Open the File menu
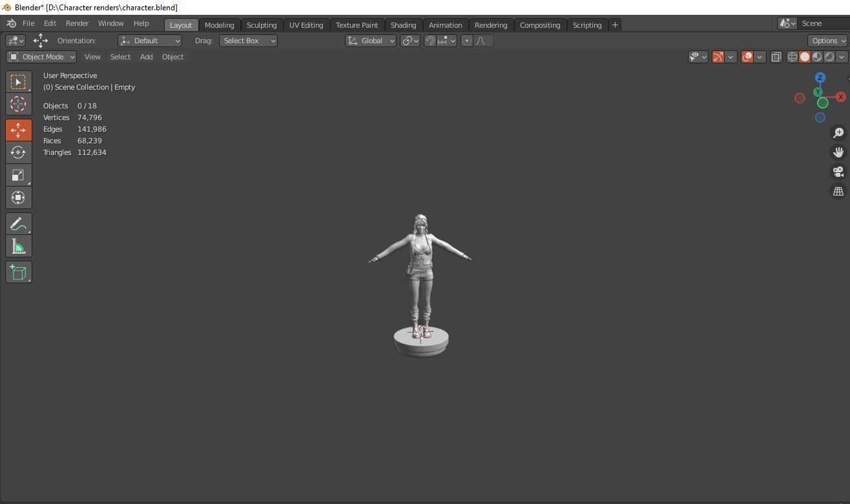850x504 pixels. click(x=28, y=23)
